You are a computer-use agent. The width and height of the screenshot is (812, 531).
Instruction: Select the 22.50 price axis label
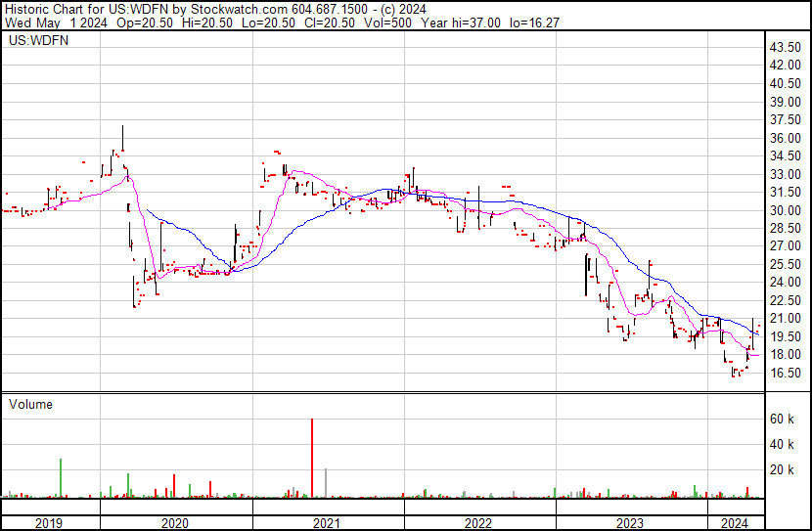pyautogui.click(x=785, y=300)
